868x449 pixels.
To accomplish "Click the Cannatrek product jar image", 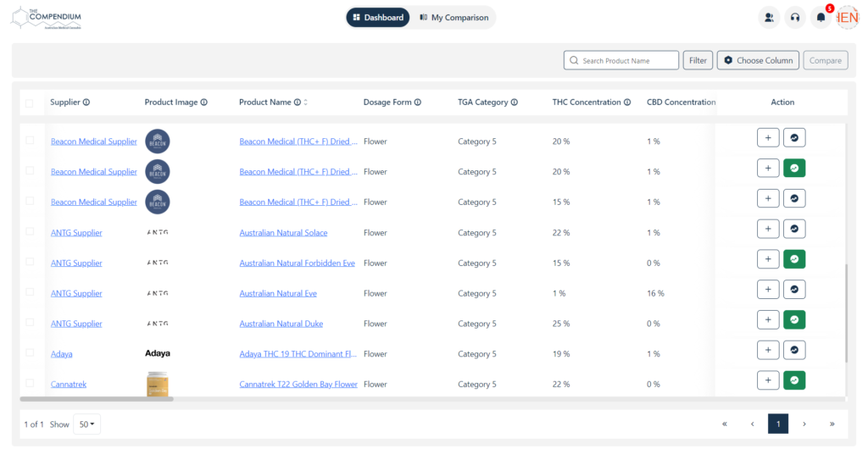I will (x=157, y=385).
